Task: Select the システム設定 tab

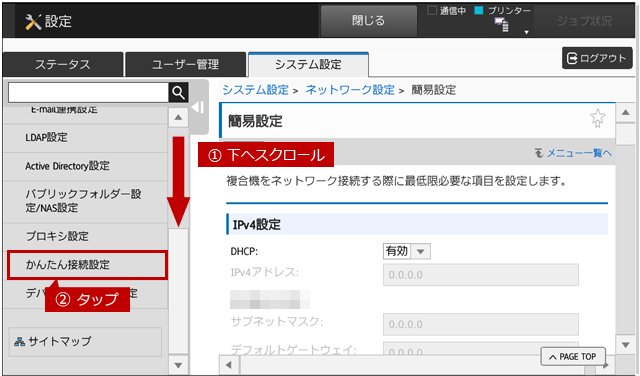Action: pos(308,65)
